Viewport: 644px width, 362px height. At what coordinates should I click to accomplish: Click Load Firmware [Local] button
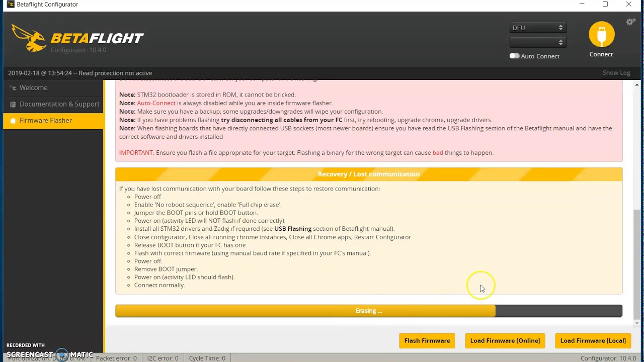pos(593,340)
